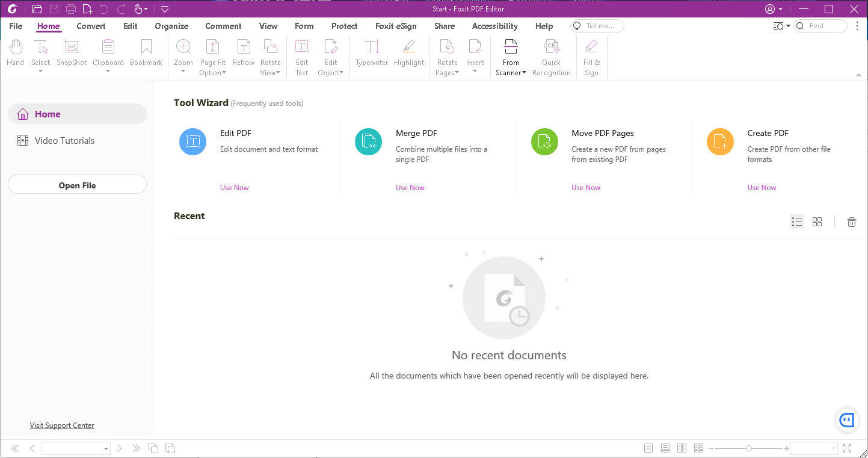The width and height of the screenshot is (868, 458).
Task: Click the Fill & Sign icon
Action: [x=591, y=48]
